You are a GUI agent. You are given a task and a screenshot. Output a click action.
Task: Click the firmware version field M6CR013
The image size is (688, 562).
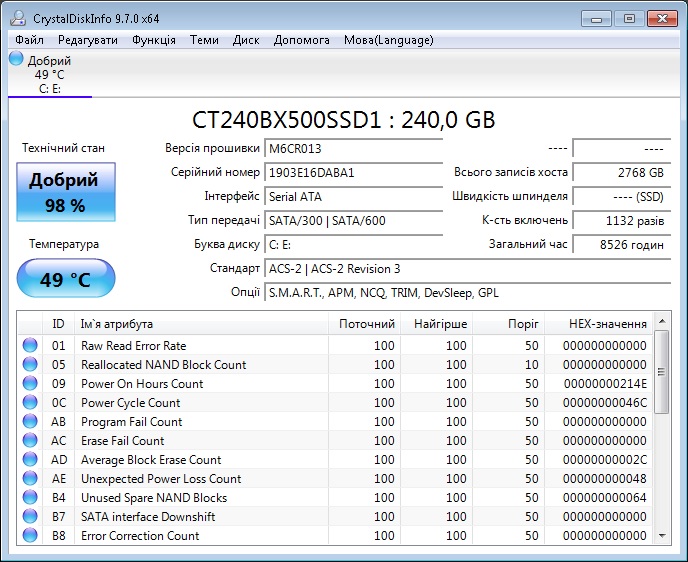[354, 148]
